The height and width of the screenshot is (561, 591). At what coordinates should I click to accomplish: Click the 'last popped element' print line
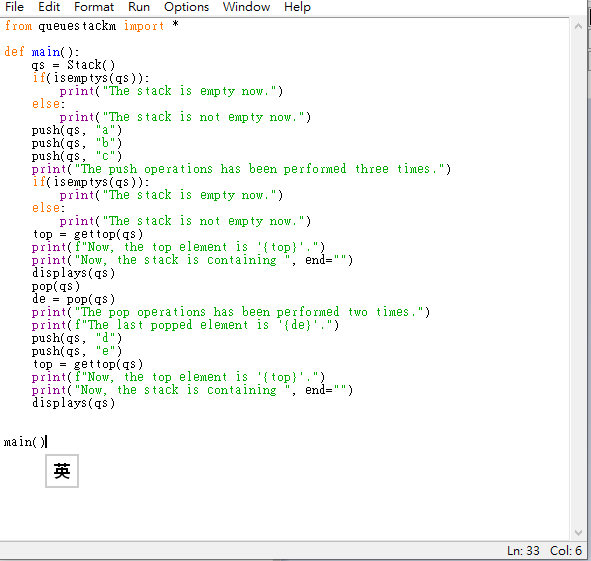(185, 325)
